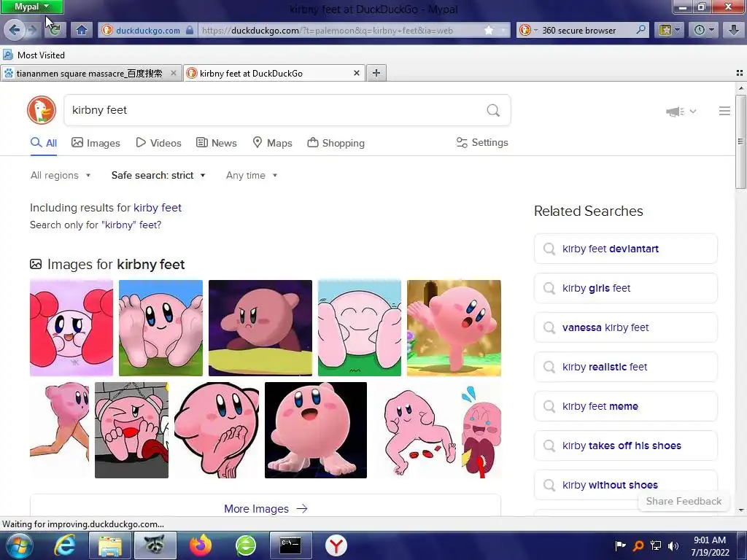Click the duckduckgo.com site identity button
This screenshot has width=747, height=560.
[x=147, y=31]
